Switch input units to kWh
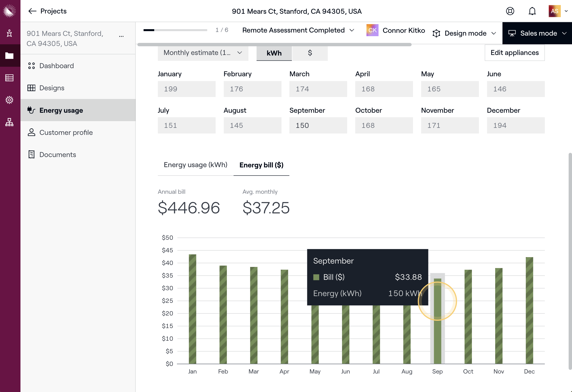Screen dimensions: 572x392 coord(274,53)
